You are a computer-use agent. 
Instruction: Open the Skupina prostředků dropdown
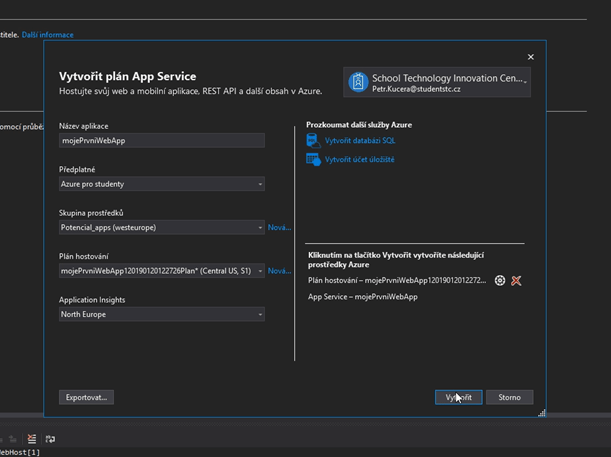pos(162,228)
